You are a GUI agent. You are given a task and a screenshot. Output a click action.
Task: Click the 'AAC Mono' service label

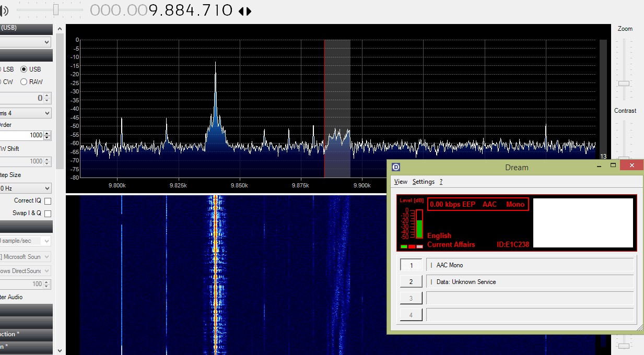[450, 265]
